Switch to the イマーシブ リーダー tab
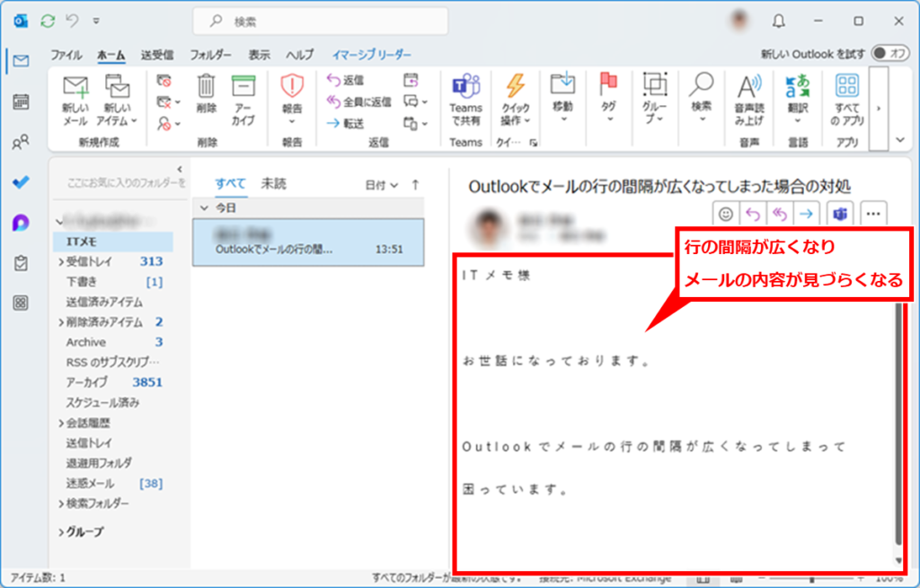 (x=371, y=55)
